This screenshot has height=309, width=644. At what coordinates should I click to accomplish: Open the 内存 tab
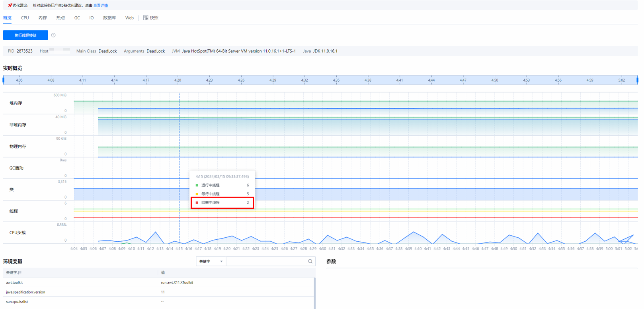(x=43, y=18)
